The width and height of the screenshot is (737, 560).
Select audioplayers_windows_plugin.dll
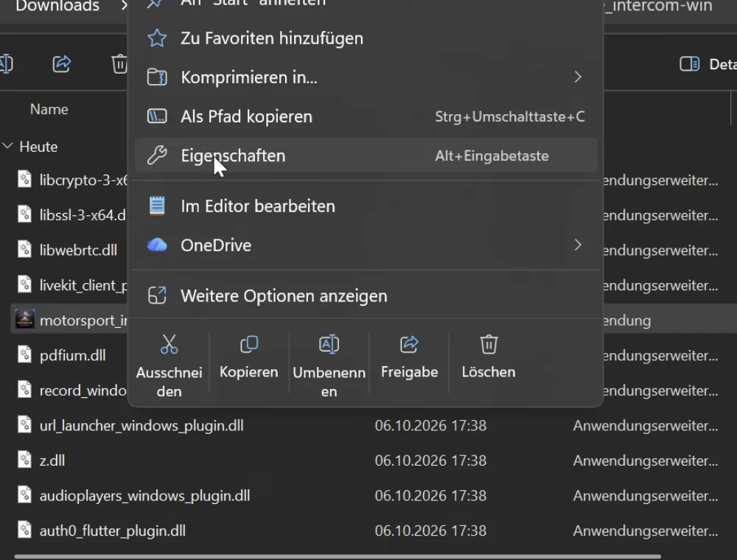(x=144, y=496)
